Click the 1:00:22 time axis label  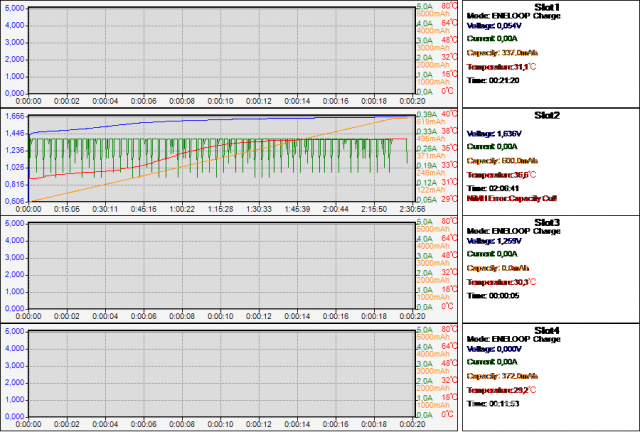pos(182,209)
